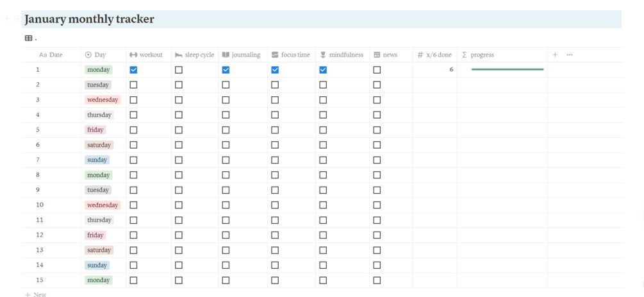Check news for date 1
The height and width of the screenshot is (297, 644).
pos(377,70)
